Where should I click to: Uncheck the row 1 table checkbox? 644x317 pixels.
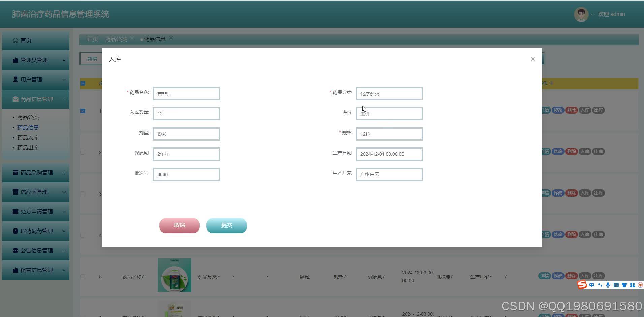[x=83, y=111]
